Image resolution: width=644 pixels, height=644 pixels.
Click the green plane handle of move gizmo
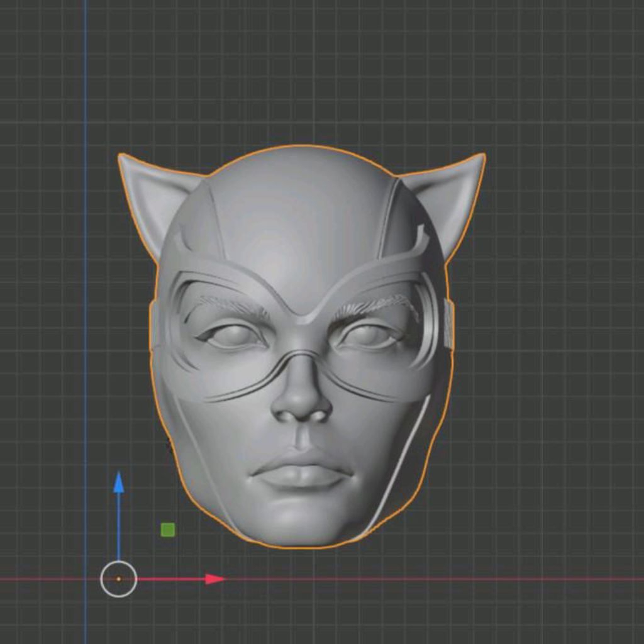pos(167,530)
